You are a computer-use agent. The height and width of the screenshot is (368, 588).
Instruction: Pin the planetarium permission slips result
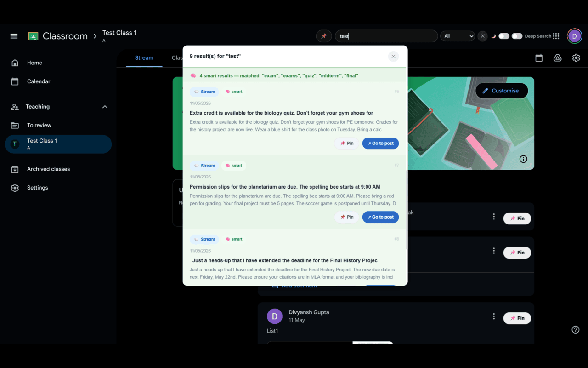347,217
